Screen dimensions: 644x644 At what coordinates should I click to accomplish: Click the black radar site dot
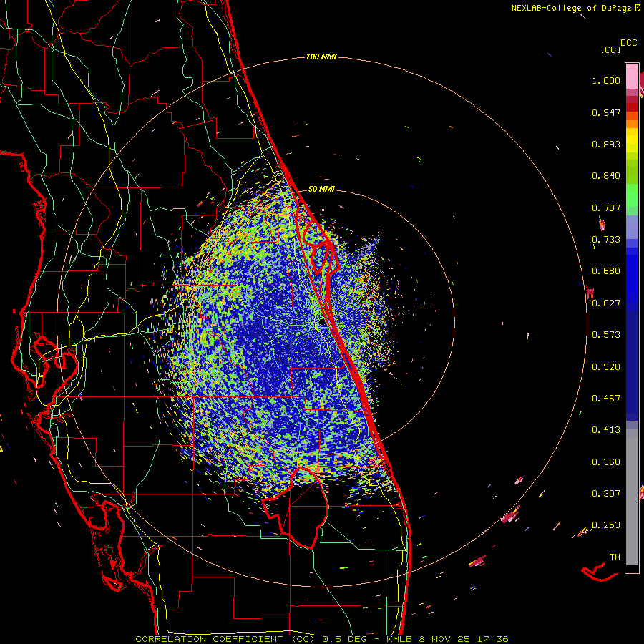point(322,323)
